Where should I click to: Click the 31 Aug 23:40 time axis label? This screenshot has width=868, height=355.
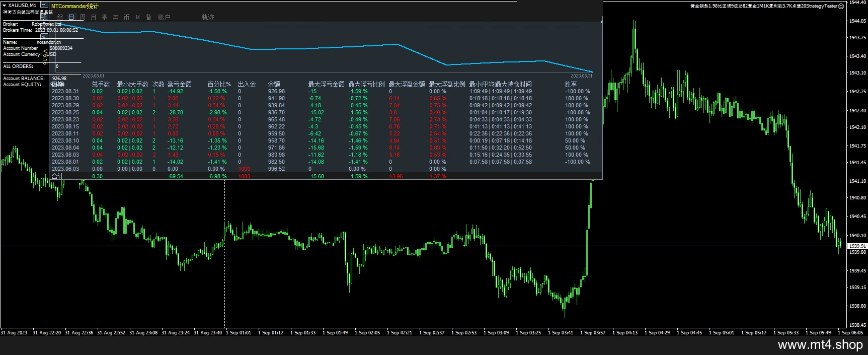(207, 332)
